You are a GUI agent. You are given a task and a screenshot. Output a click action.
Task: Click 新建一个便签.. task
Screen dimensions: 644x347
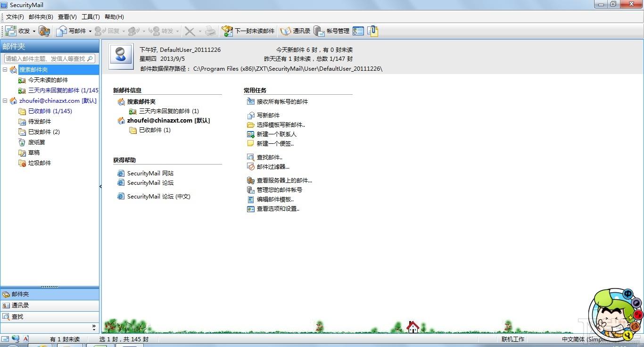pyautogui.click(x=275, y=144)
